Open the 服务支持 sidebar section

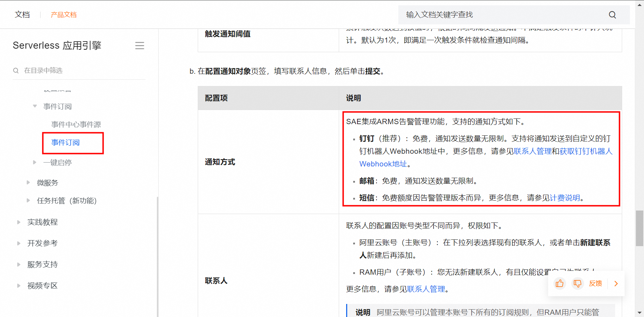(x=43, y=264)
